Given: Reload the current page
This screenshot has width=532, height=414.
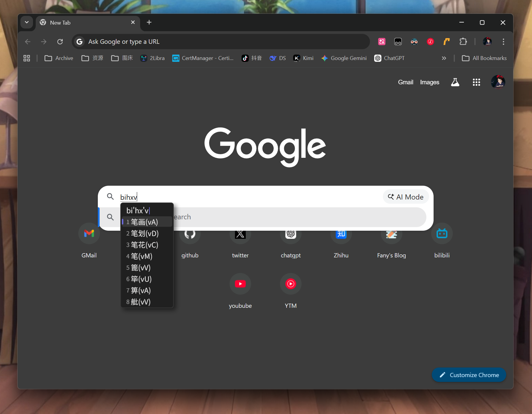Looking at the screenshot, I should (x=60, y=42).
